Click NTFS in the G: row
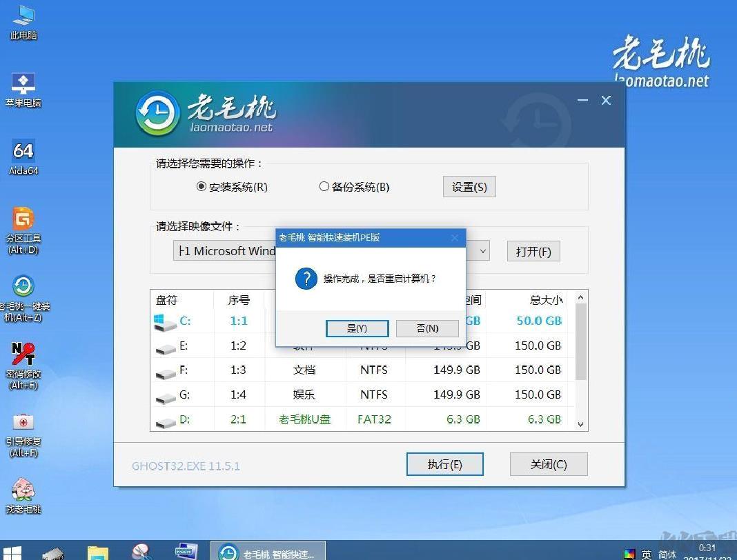This screenshot has height=560, width=737. click(x=374, y=394)
